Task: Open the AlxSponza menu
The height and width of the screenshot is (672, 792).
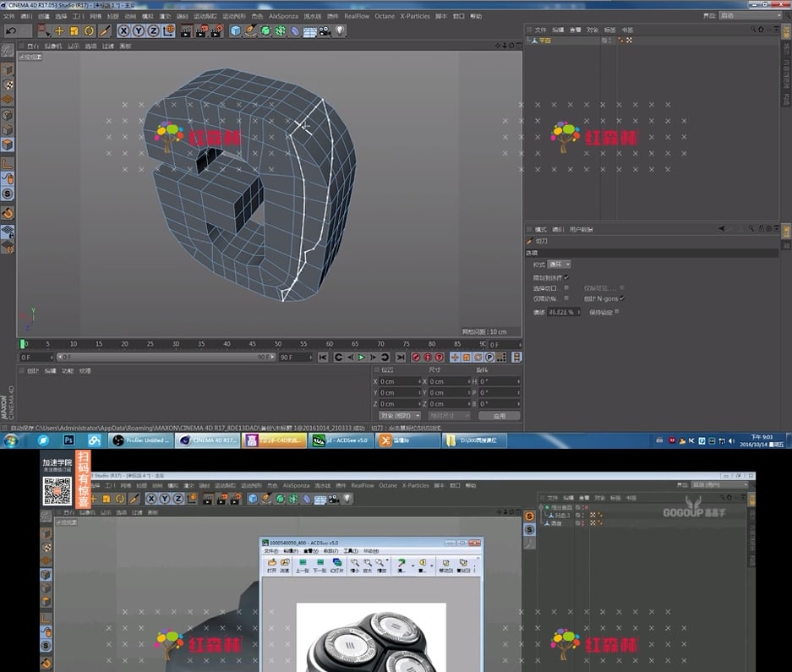Action: (x=283, y=16)
